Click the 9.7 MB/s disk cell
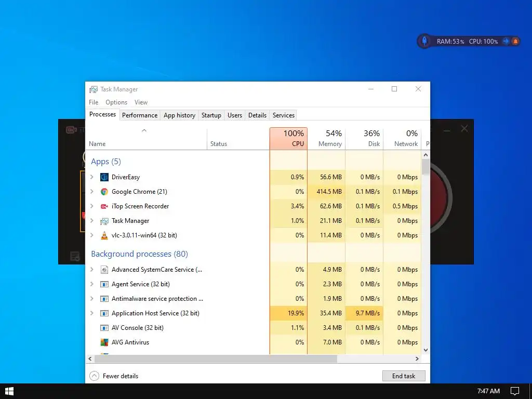532x399 pixels. point(364,313)
